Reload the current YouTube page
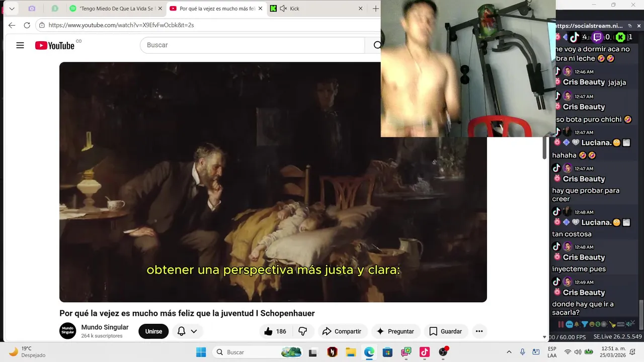This screenshot has height=362, width=644. [x=27, y=25]
